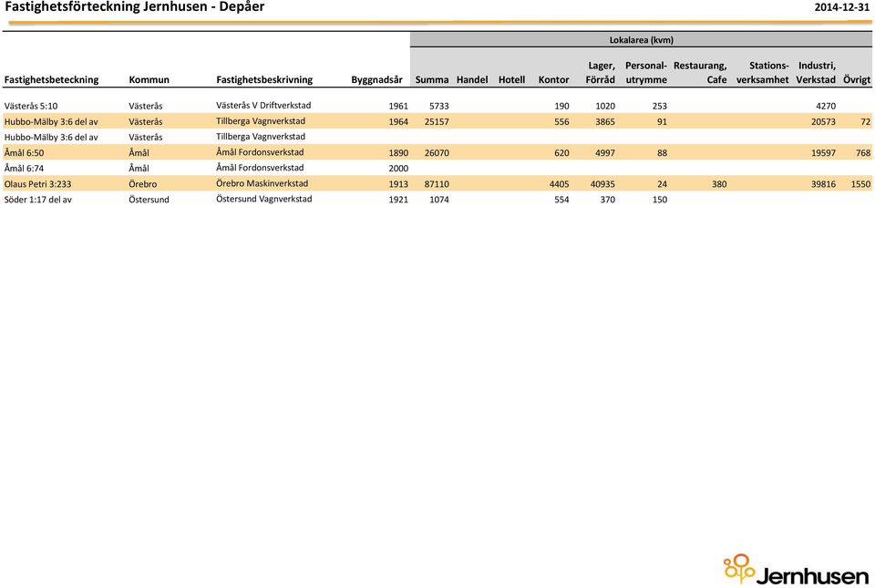Click 'Örebro Maskinverkstad' description

[262, 183]
